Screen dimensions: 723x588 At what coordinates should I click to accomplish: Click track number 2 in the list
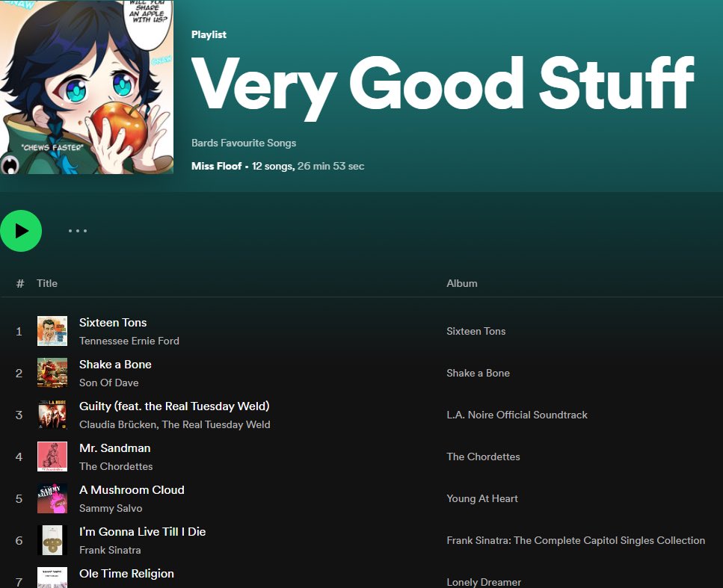(19, 374)
